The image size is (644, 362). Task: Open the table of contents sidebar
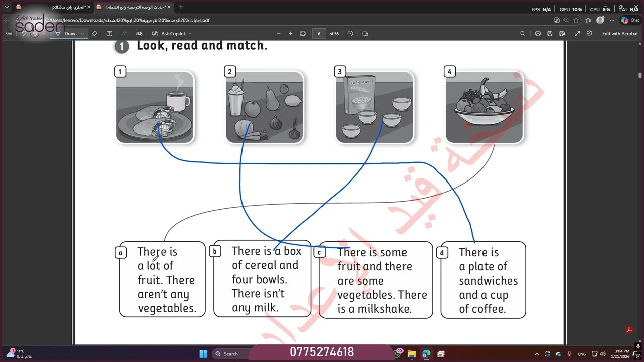9,34
